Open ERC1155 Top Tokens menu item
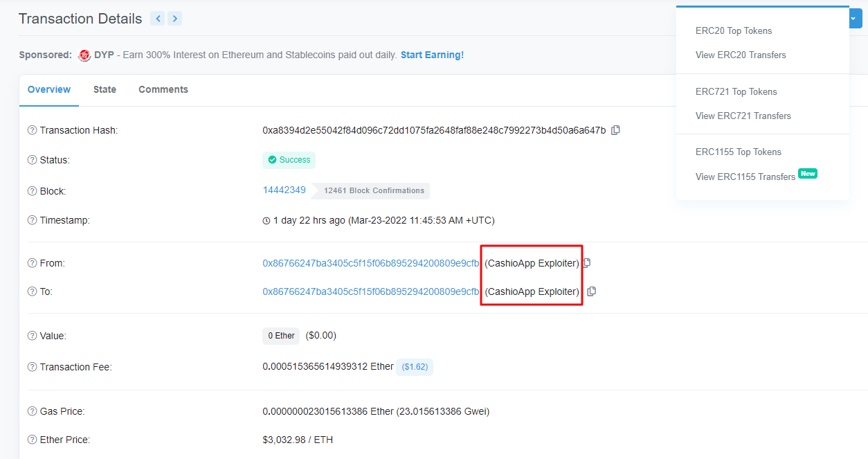 (739, 152)
